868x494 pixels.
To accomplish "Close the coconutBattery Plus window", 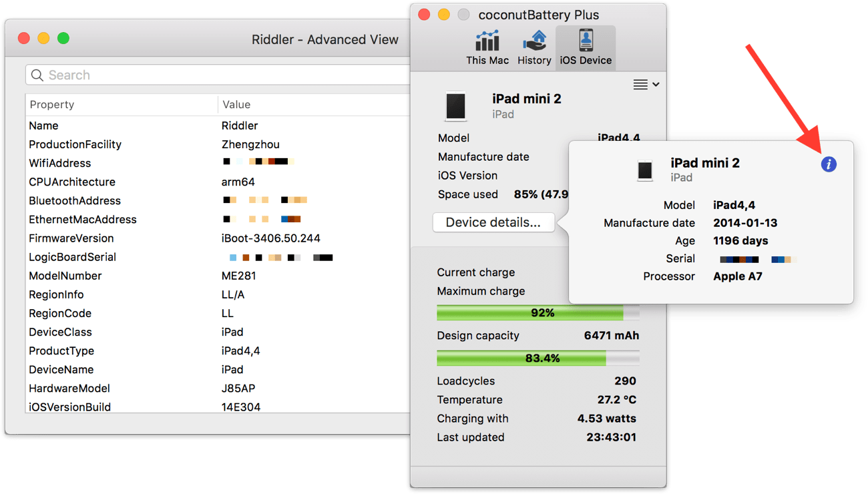I will pos(424,15).
